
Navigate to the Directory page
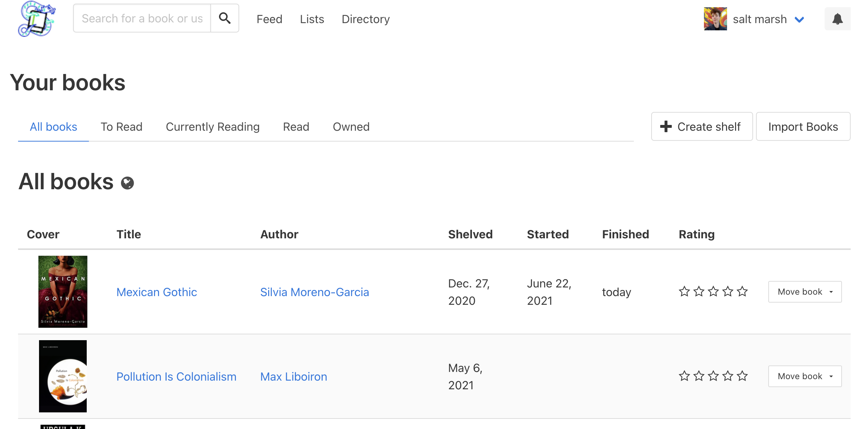click(x=365, y=19)
